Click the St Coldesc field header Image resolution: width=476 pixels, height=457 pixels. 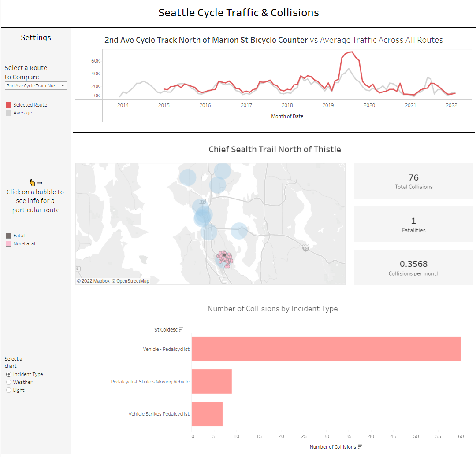tap(166, 329)
